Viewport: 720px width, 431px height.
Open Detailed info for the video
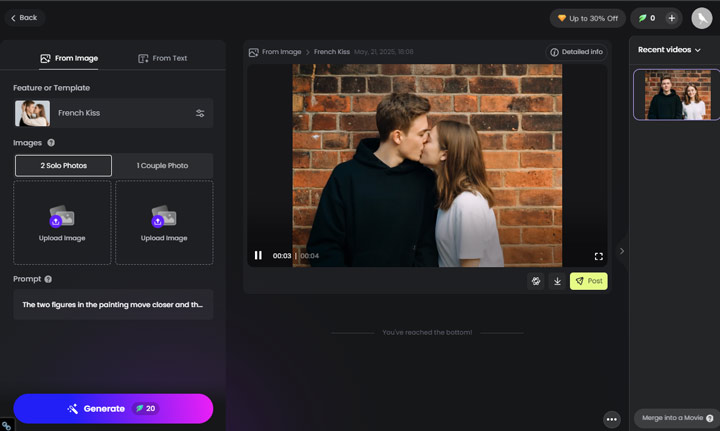pos(576,52)
